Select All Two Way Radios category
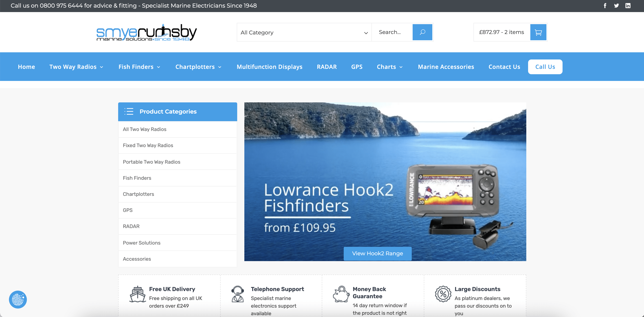 pos(177,129)
